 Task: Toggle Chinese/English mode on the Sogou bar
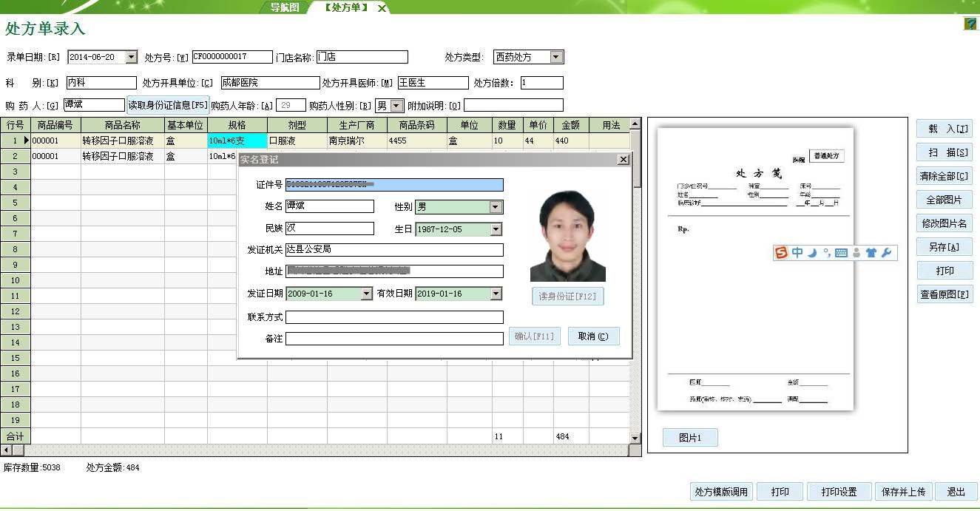coord(797,253)
